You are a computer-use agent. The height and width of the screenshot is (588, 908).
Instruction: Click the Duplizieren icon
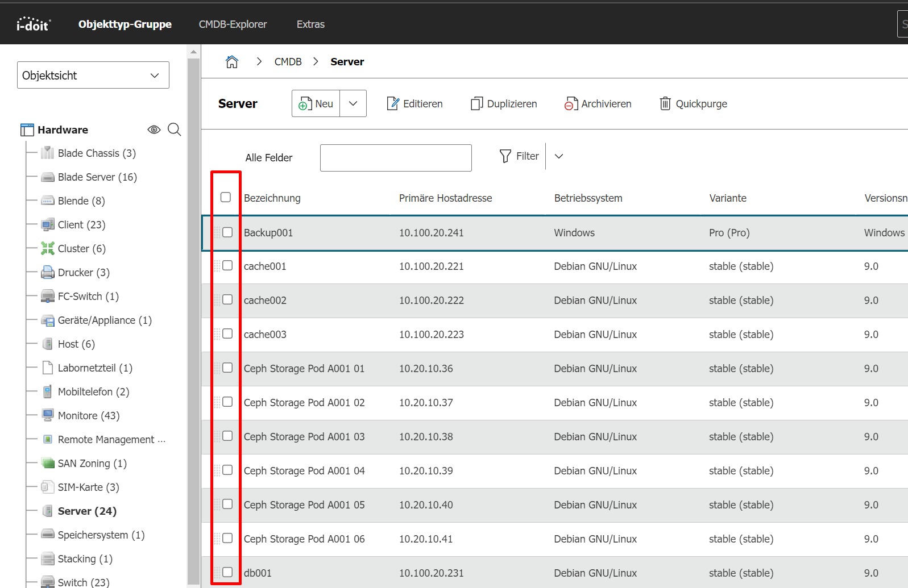click(476, 104)
